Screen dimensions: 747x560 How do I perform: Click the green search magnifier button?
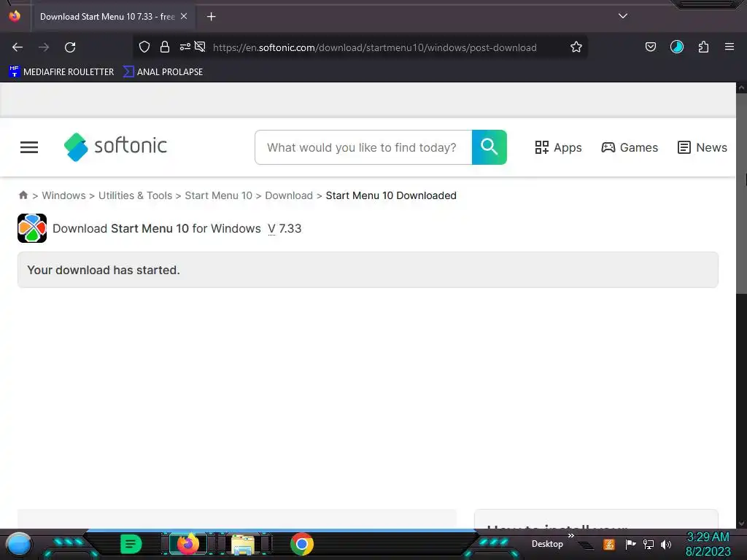tap(489, 147)
